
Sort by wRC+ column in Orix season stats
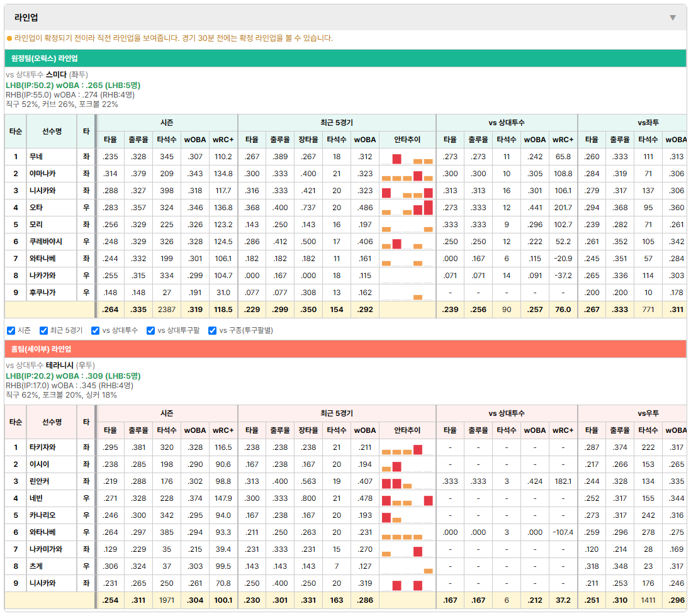(x=223, y=140)
